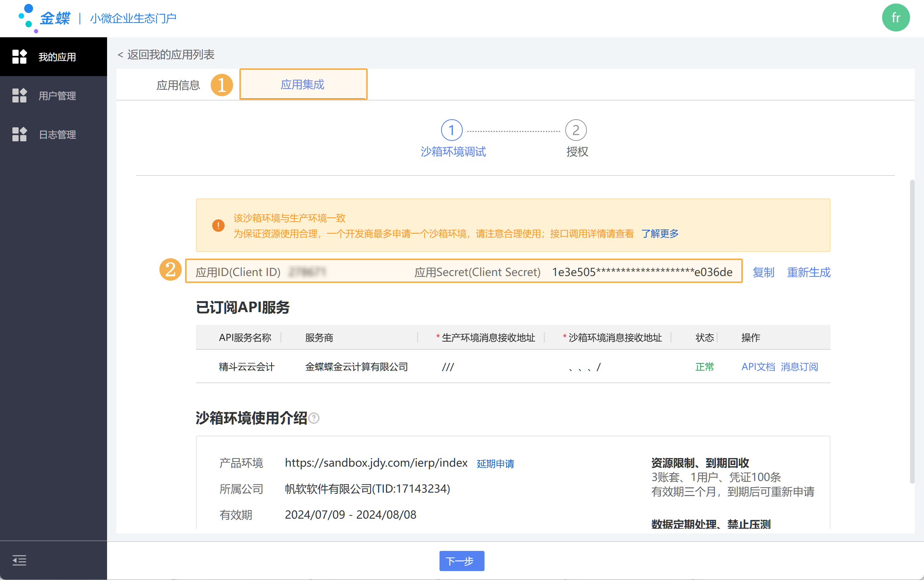
Task: Open the green 'fr' user avatar
Action: [895, 18]
